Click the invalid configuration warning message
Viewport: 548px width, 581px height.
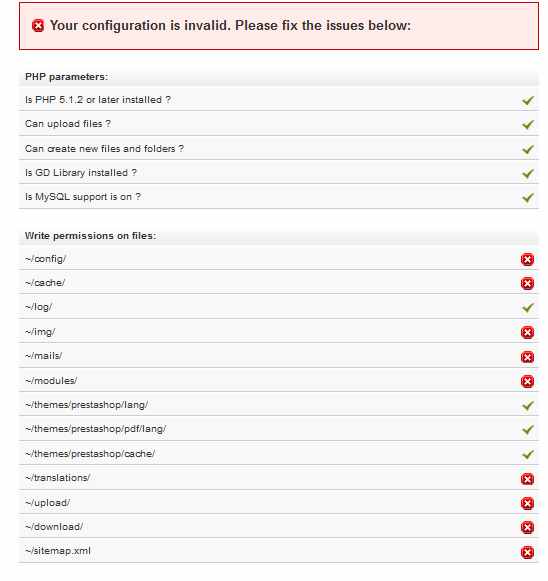coord(230,26)
